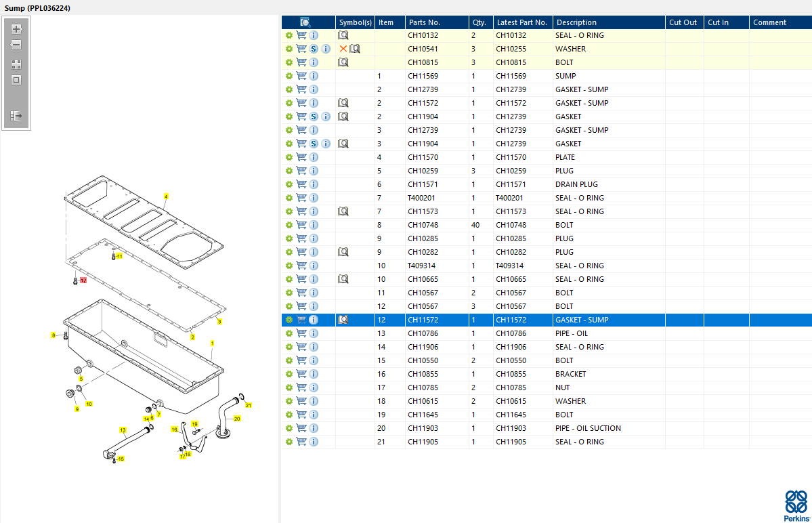This screenshot has width=812, height=523.
Task: Click the Perkins logo
Action: pos(796,505)
